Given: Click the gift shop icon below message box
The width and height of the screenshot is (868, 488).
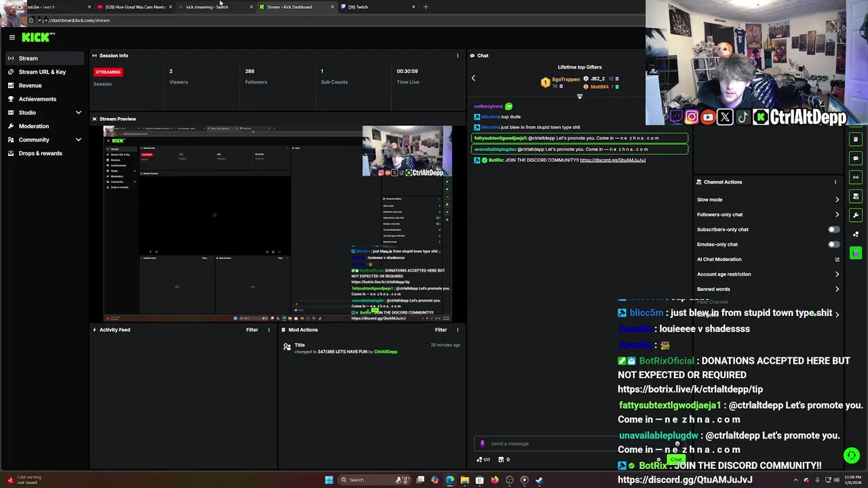Looking at the screenshot, I should coord(501,460).
